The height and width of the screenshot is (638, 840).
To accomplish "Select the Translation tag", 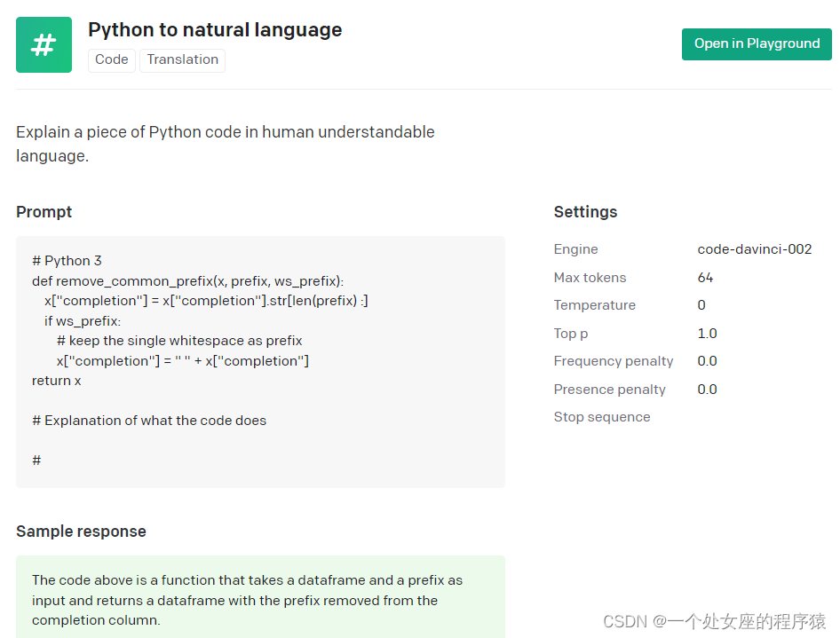I will (x=182, y=59).
